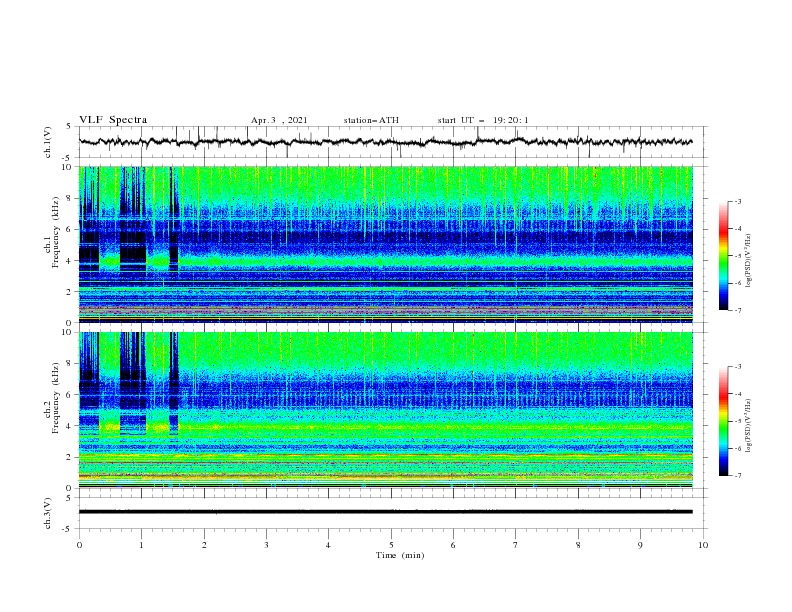This screenshot has height=612, width=792.
Task: Click the 'VLF Spectra' title text
Action: [113, 120]
